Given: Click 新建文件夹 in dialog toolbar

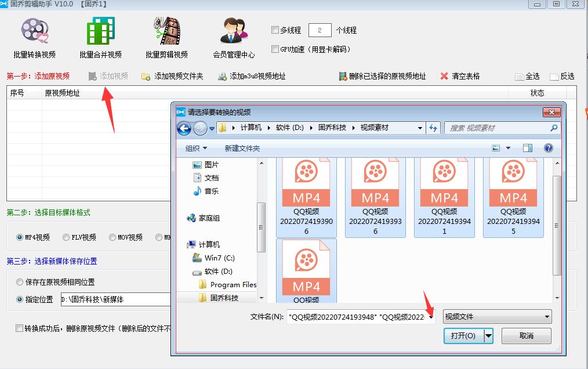Looking at the screenshot, I should click(242, 148).
